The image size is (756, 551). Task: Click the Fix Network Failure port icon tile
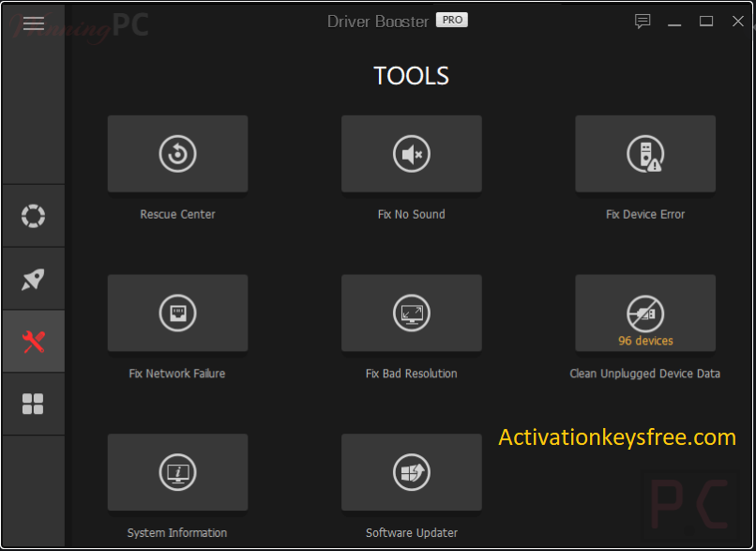pyautogui.click(x=178, y=314)
